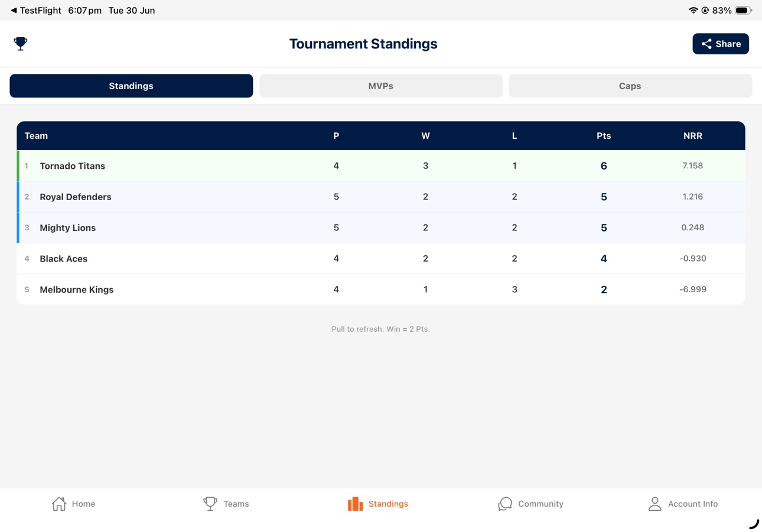Tap Melbourne Kings losses value 3
The image size is (762, 532).
tap(514, 289)
